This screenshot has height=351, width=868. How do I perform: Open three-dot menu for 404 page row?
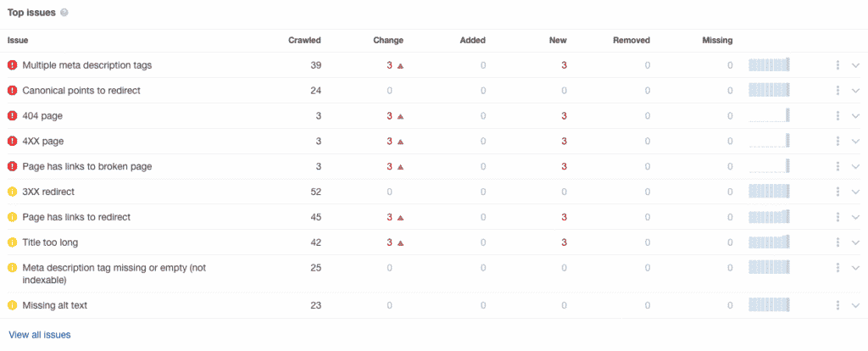(x=838, y=115)
